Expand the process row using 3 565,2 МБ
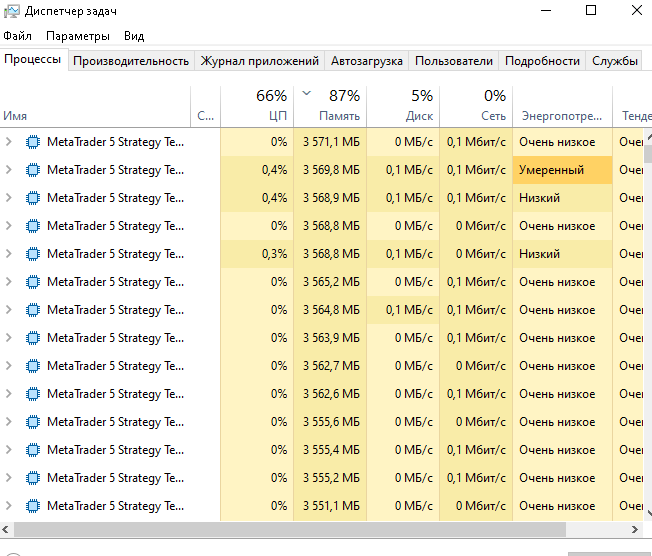This screenshot has height=556, width=652. 8,282
